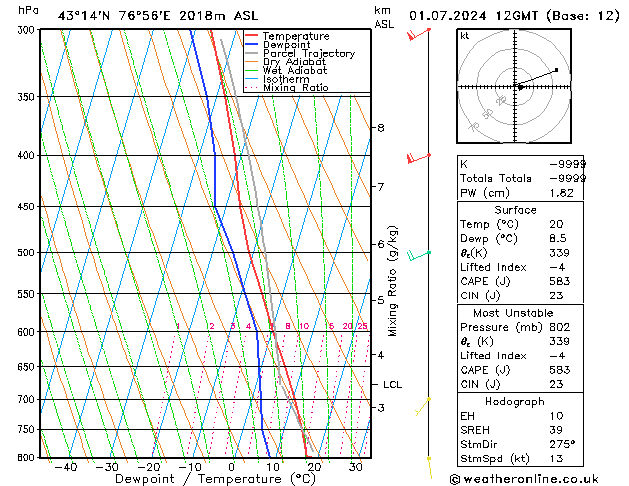Click the 300 hPa pressure level label
Viewport: 629px width, 486px height.
click(28, 30)
